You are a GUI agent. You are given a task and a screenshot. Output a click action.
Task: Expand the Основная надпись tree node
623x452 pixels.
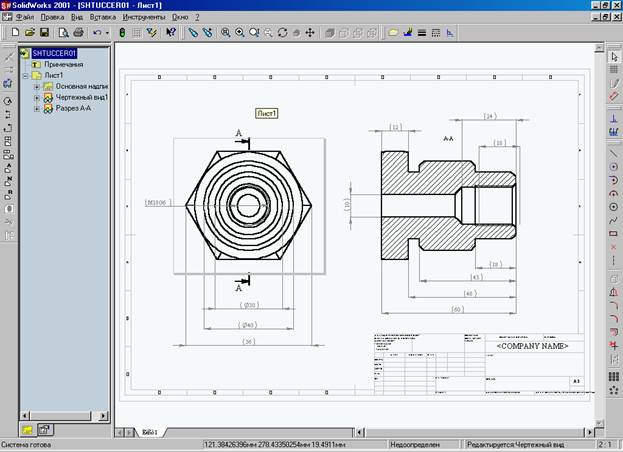[x=36, y=87]
